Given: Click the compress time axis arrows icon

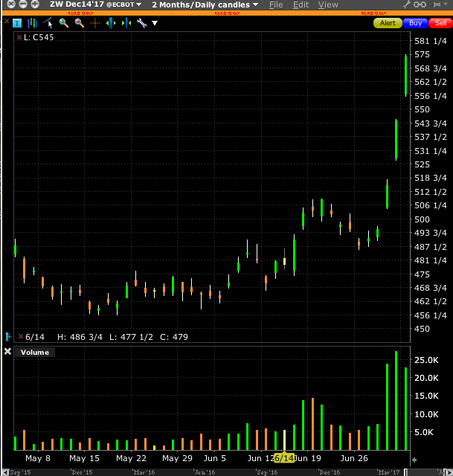Looking at the screenshot, I should (x=125, y=23).
